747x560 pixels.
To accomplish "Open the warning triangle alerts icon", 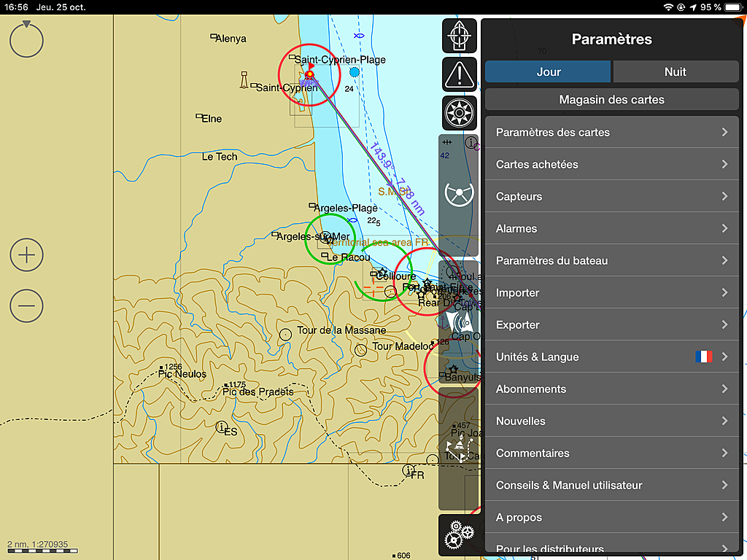I will coord(460,74).
